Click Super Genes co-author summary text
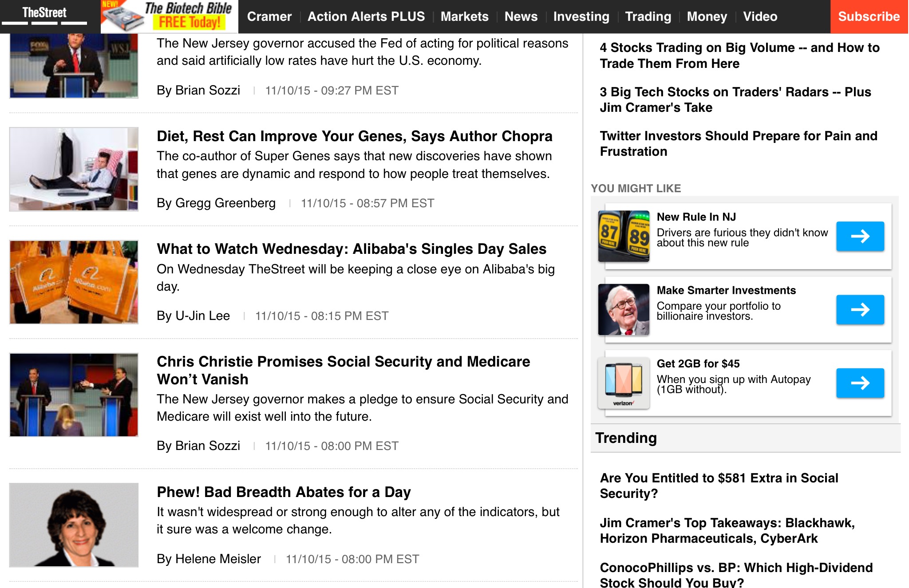Screen dimensions: 909x588 pos(354,165)
